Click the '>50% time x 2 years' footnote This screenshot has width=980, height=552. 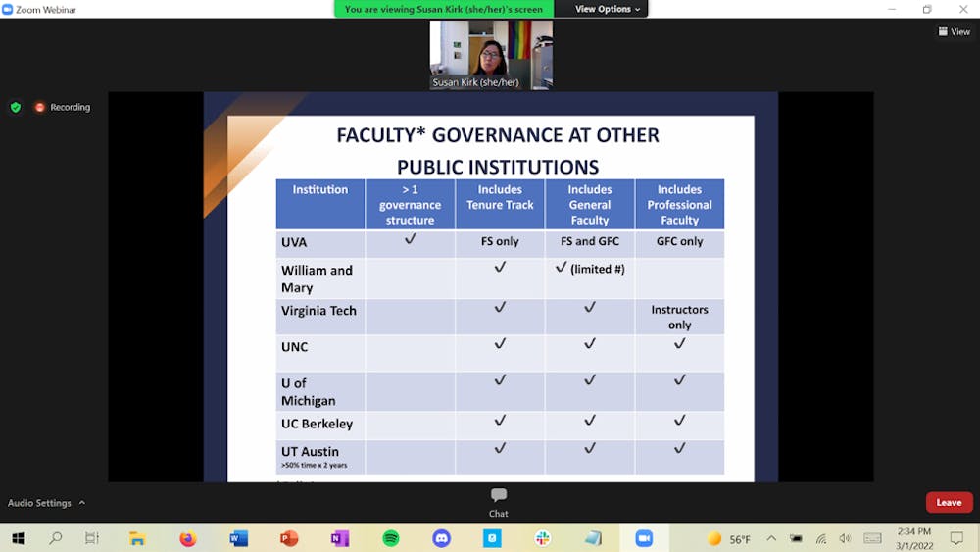click(314, 465)
